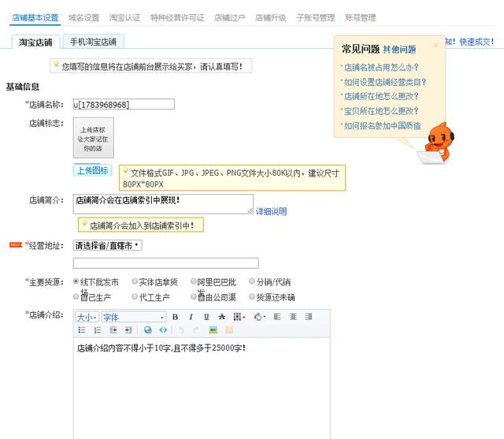Close the 常见问题 help popup
504x439 pixels.
pos(435,46)
